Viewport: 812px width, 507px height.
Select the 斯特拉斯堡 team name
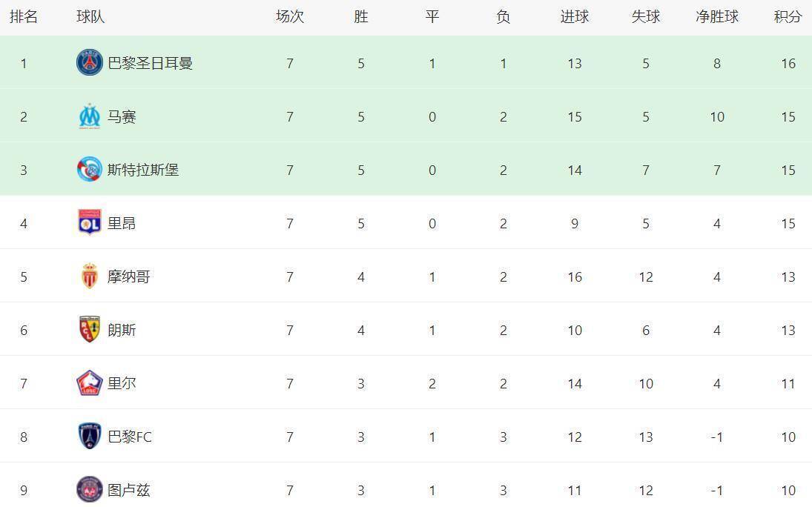click(143, 170)
